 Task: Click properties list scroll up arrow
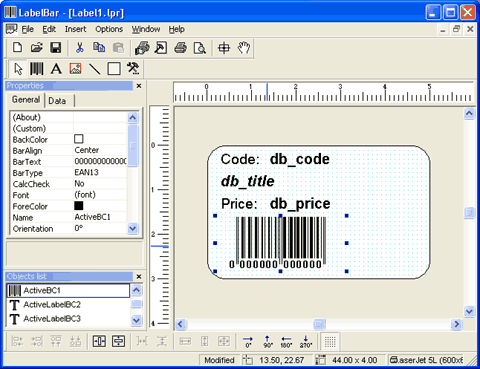point(133,117)
